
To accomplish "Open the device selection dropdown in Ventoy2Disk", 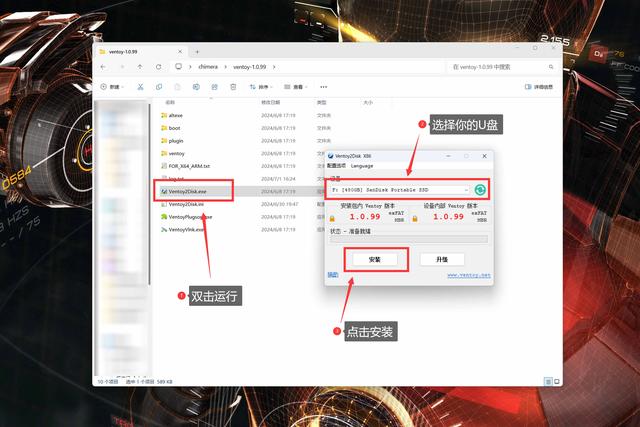I will (466, 190).
